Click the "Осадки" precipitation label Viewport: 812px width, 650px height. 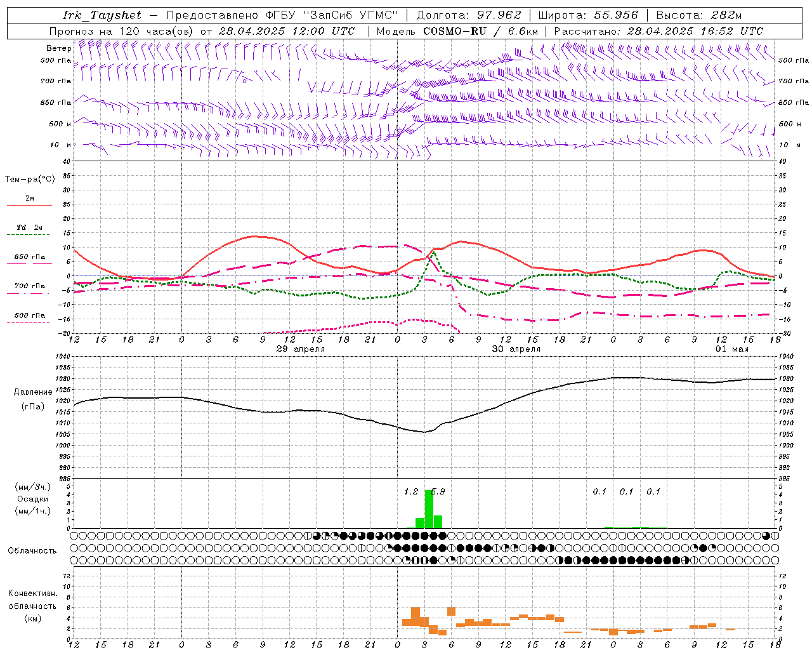point(32,499)
